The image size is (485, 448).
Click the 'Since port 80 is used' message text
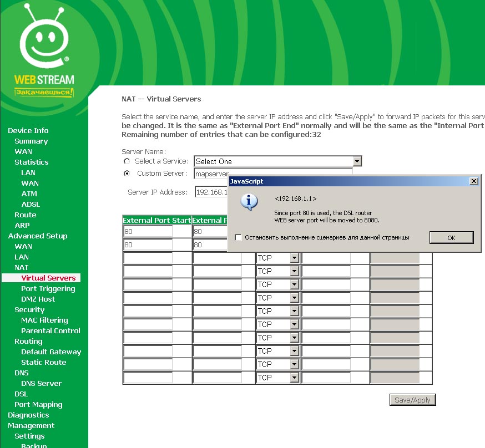[x=327, y=217]
